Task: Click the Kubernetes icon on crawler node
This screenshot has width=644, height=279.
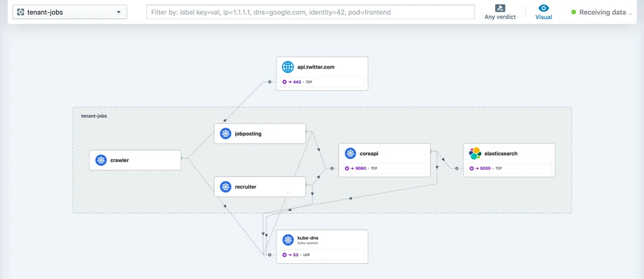Action: (x=101, y=160)
